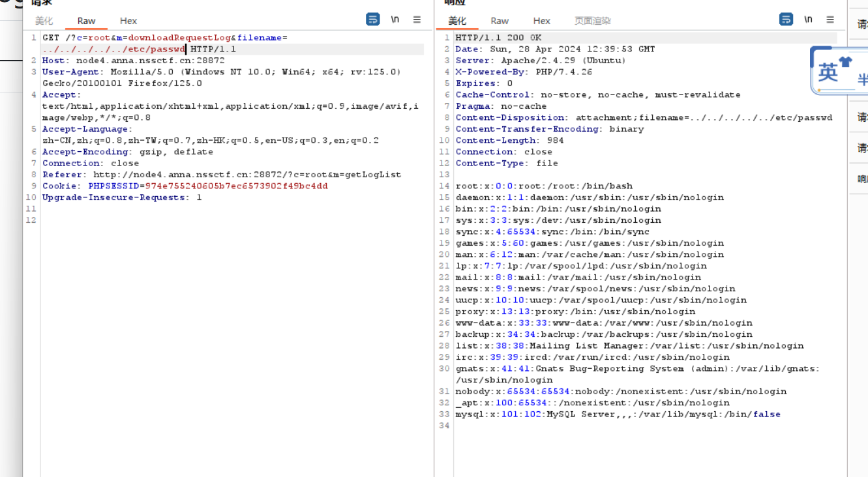868x477 pixels.
Task: Switch request panel to 美化 tab
Action: 44,21
